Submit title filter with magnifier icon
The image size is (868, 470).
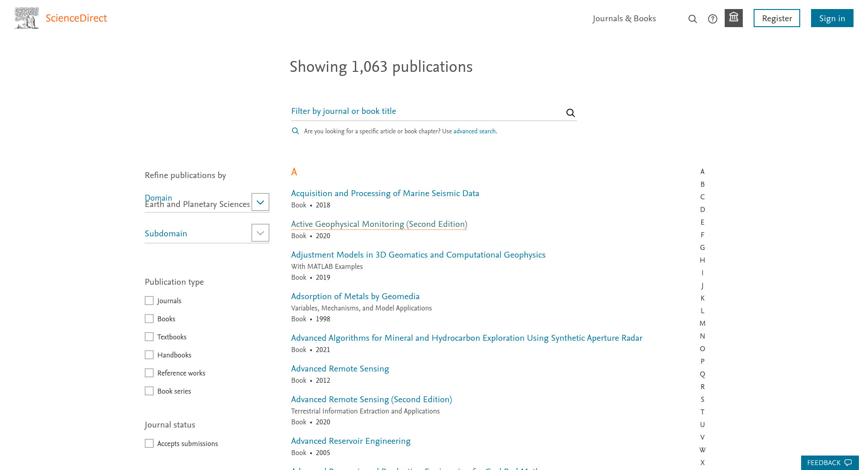tap(571, 113)
